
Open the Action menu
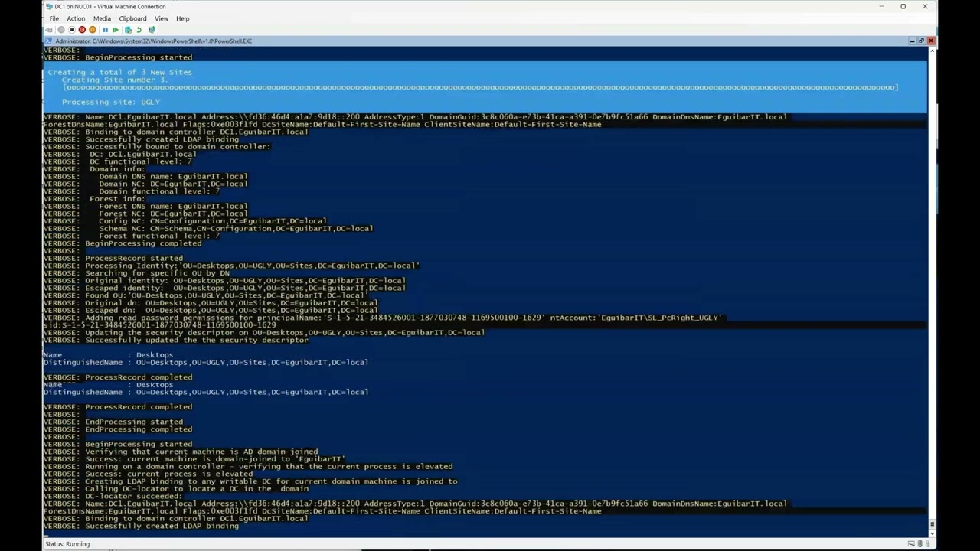(76, 18)
